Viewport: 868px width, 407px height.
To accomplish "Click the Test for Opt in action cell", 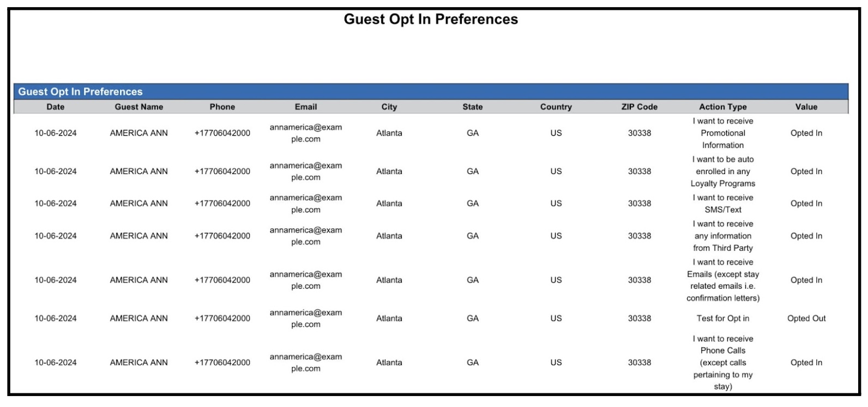I will pos(723,319).
